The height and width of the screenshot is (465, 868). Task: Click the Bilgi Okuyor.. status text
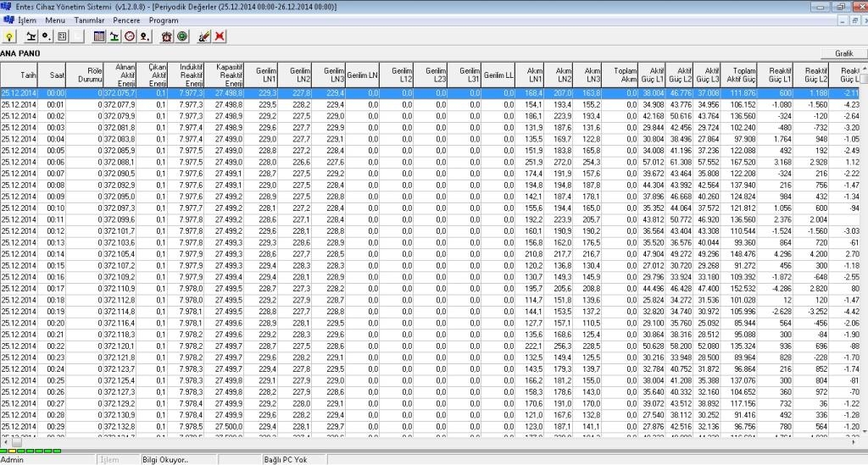(x=165, y=459)
